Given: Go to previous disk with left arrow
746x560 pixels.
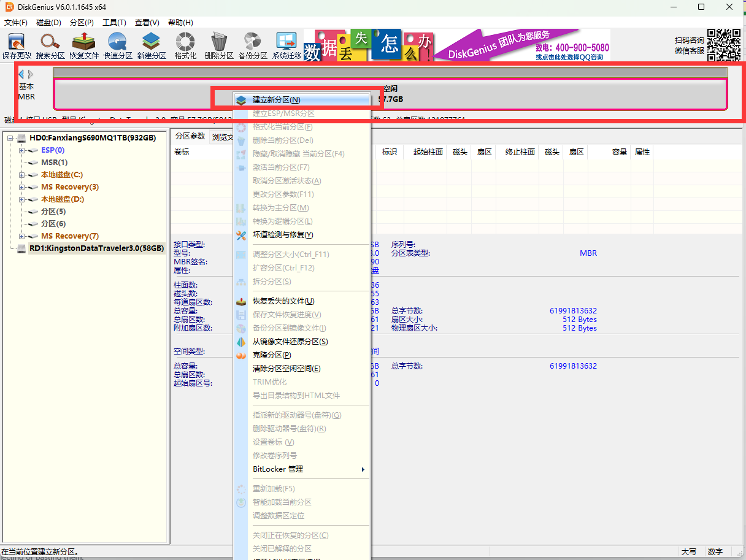Looking at the screenshot, I should [21, 74].
